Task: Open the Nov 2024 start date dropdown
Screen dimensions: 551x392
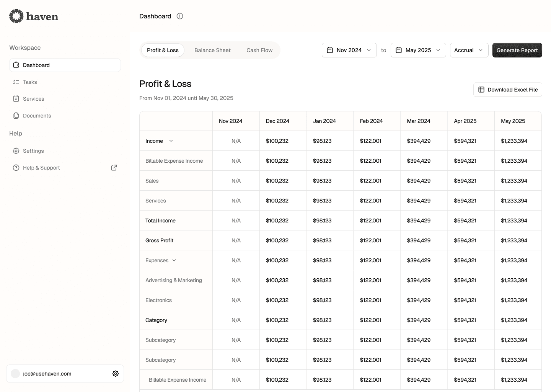Action: (x=349, y=50)
